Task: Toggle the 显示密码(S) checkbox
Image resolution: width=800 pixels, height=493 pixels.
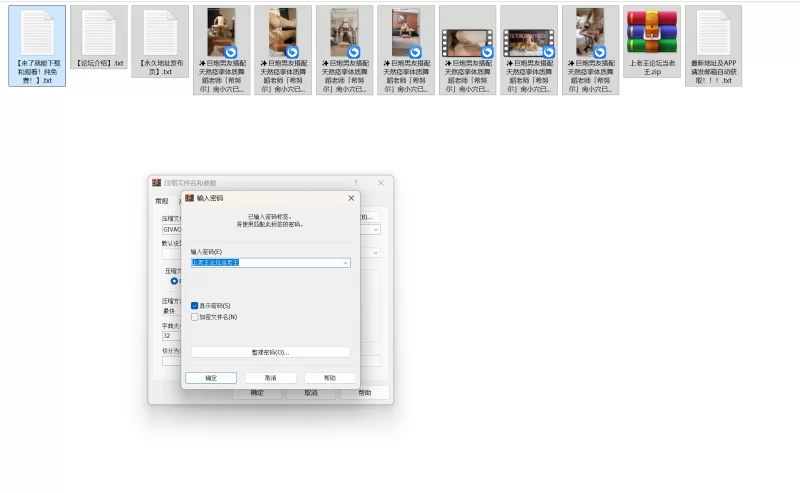Action: pos(194,306)
